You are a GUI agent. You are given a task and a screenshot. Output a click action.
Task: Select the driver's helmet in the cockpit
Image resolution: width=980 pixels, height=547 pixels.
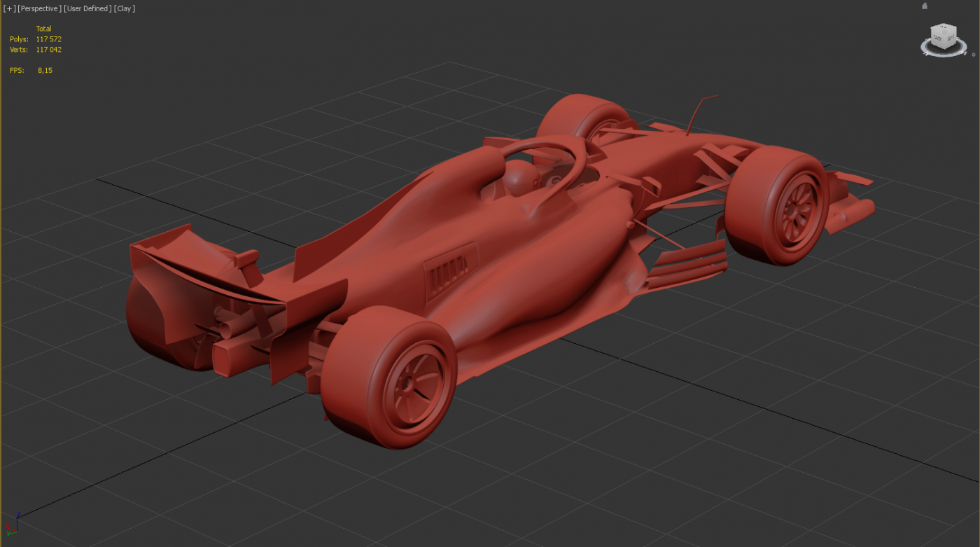tap(519, 178)
